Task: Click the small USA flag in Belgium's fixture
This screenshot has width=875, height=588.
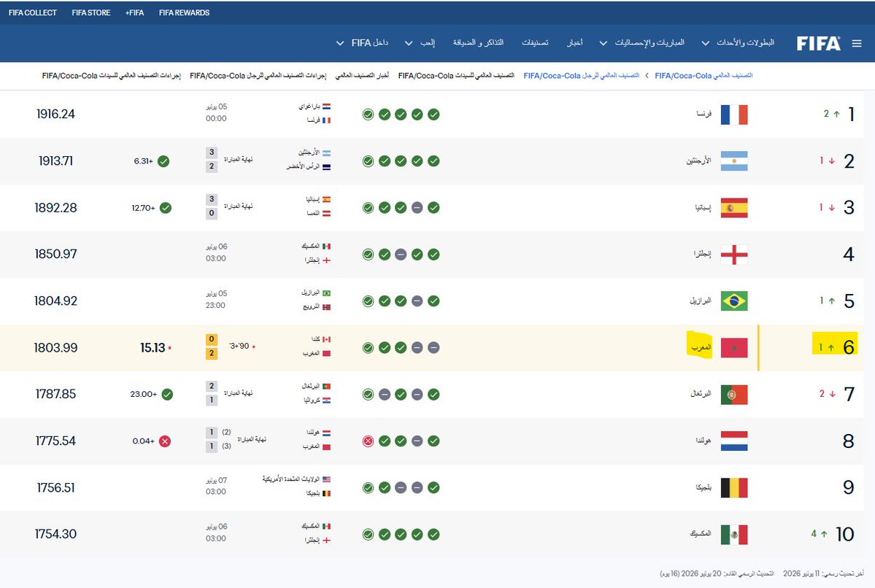Action: 326,480
